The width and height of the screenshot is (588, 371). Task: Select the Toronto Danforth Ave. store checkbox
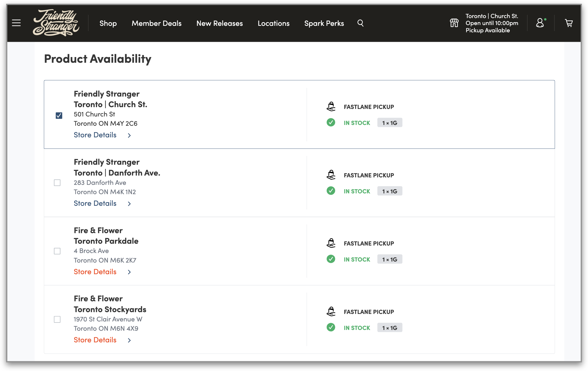point(57,183)
